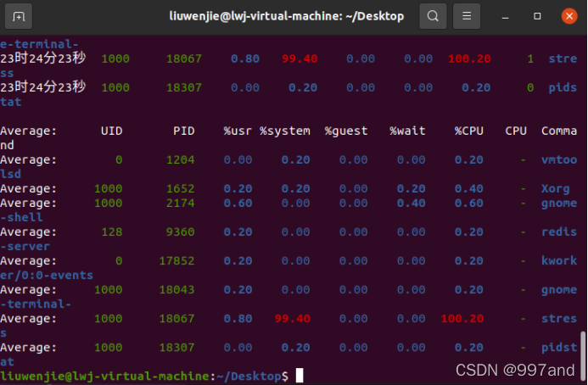Close the terminal window
Viewport: 588px width, 385px height.
(x=568, y=16)
